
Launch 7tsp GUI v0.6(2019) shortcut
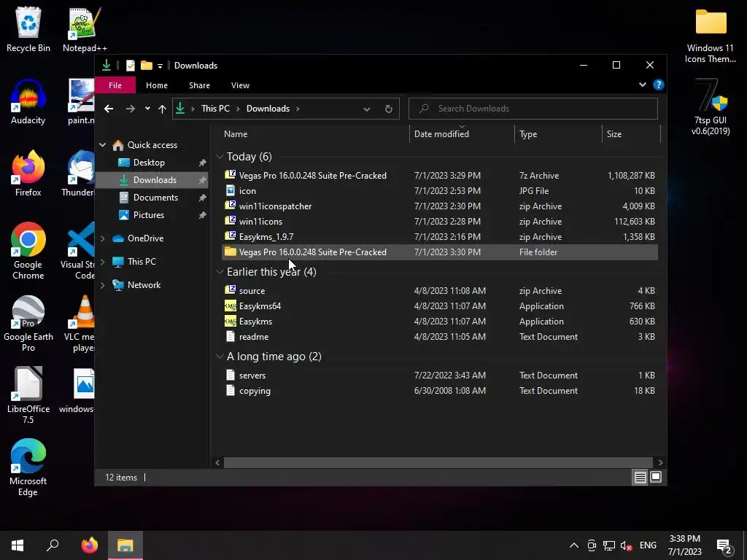coord(711,108)
